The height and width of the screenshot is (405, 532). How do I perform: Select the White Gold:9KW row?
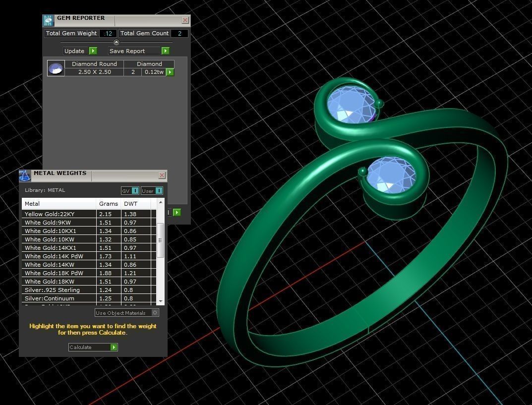click(x=89, y=223)
